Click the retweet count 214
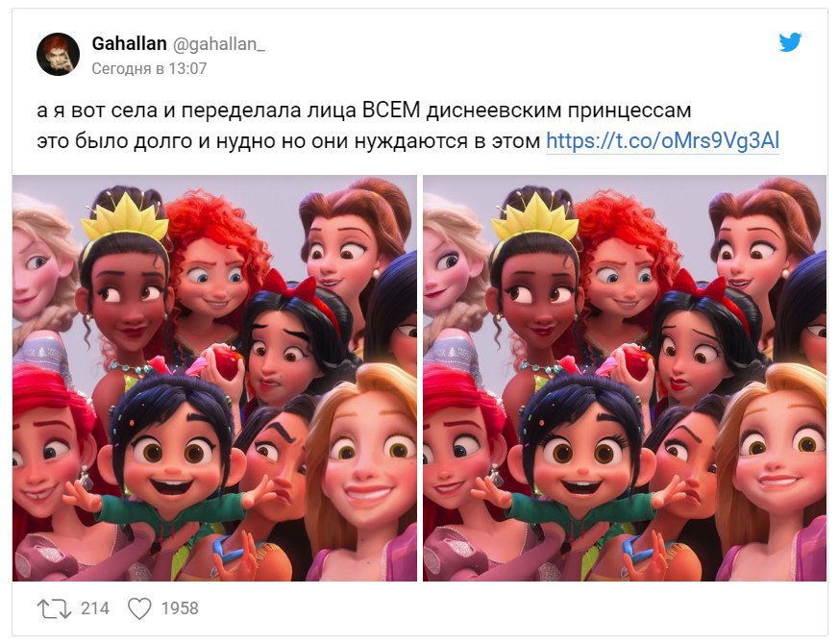Screen dimensions: 839x644 pyautogui.click(x=95, y=608)
